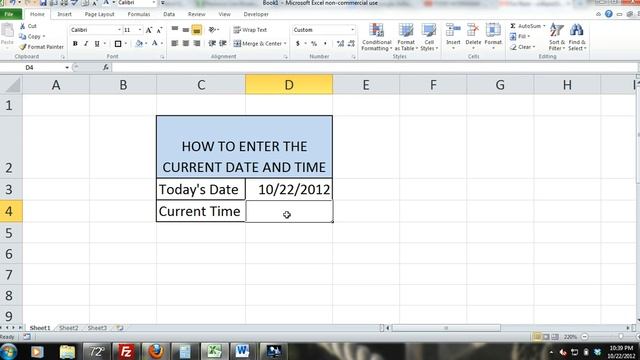Click the zoom out minus button
The width and height of the screenshot is (640, 360).
coord(584,337)
